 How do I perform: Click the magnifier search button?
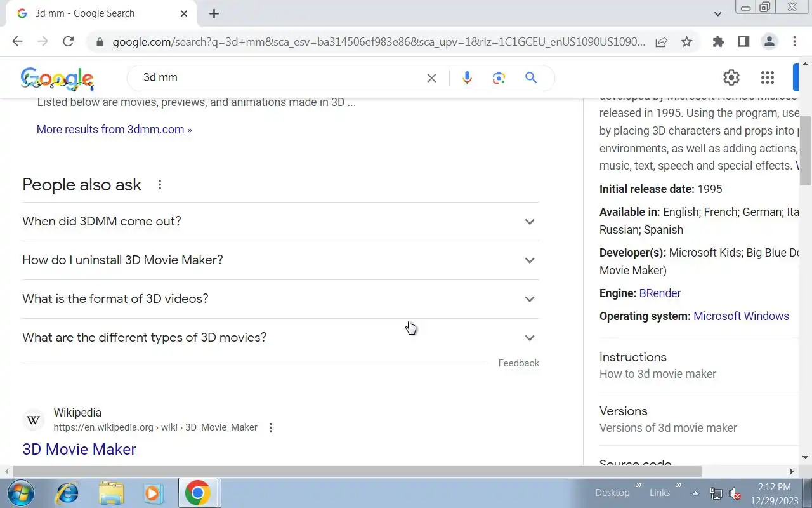coord(531,78)
